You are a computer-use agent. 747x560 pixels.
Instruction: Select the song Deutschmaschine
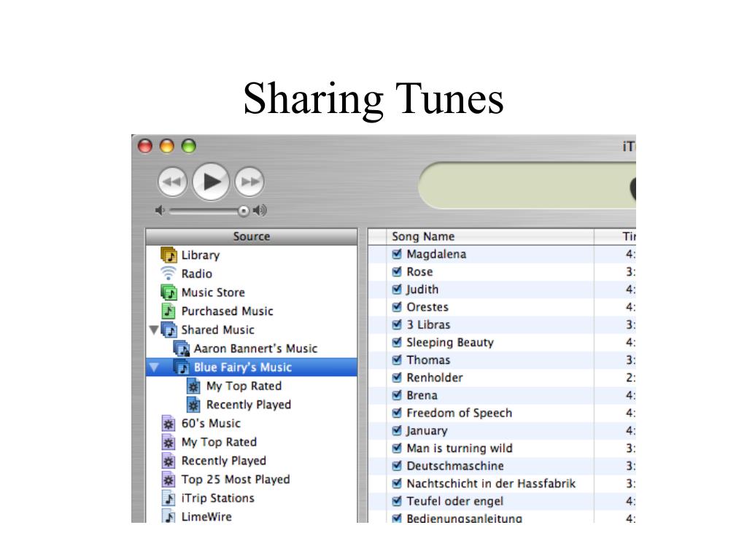pyautogui.click(x=455, y=466)
